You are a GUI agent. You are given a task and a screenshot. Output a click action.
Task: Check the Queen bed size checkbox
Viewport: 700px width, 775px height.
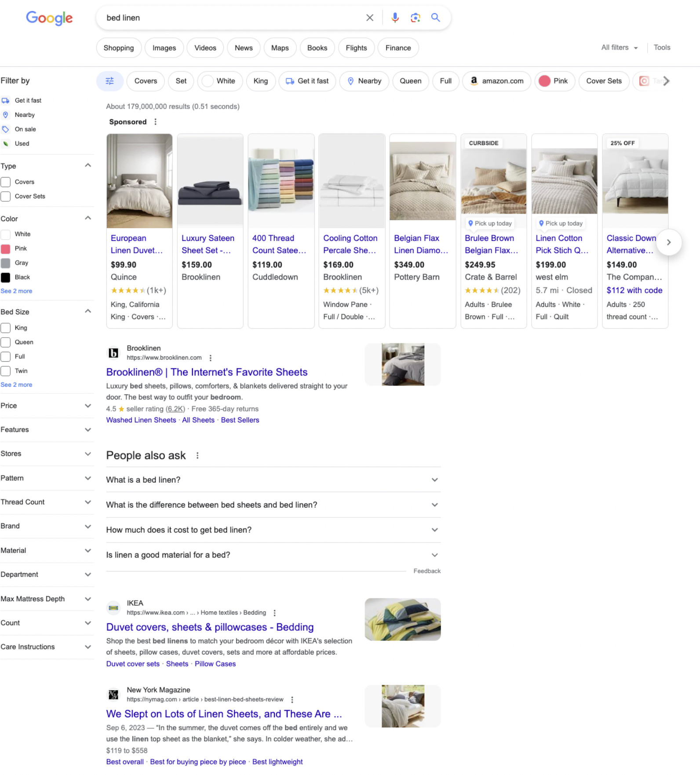(x=5, y=342)
